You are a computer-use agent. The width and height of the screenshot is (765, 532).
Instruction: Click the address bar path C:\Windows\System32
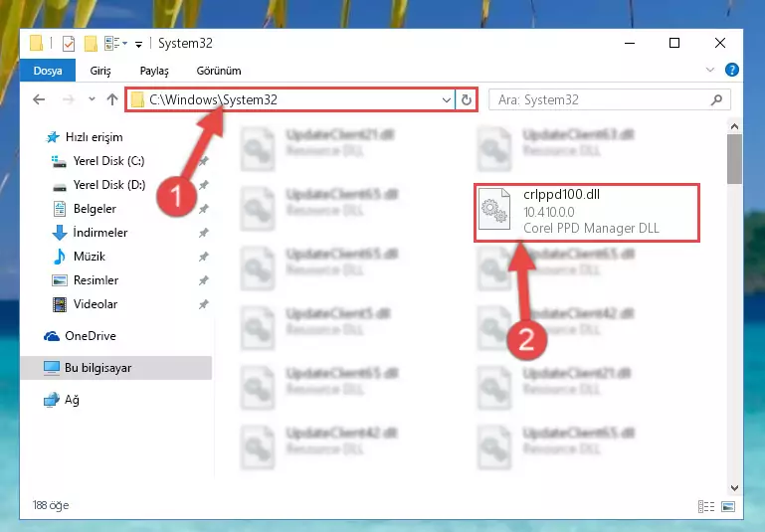click(213, 99)
